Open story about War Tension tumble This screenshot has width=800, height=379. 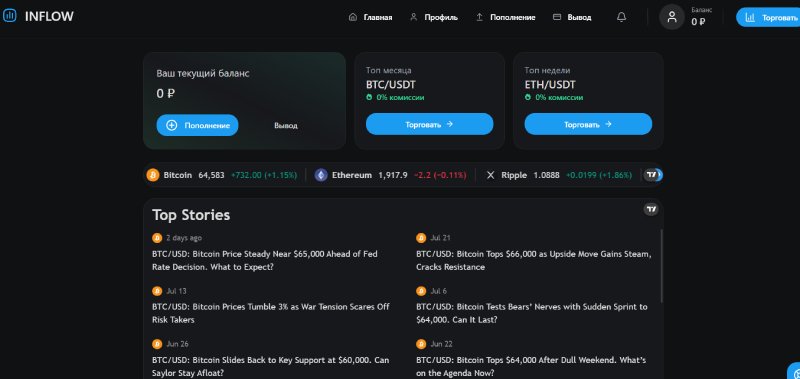click(271, 313)
